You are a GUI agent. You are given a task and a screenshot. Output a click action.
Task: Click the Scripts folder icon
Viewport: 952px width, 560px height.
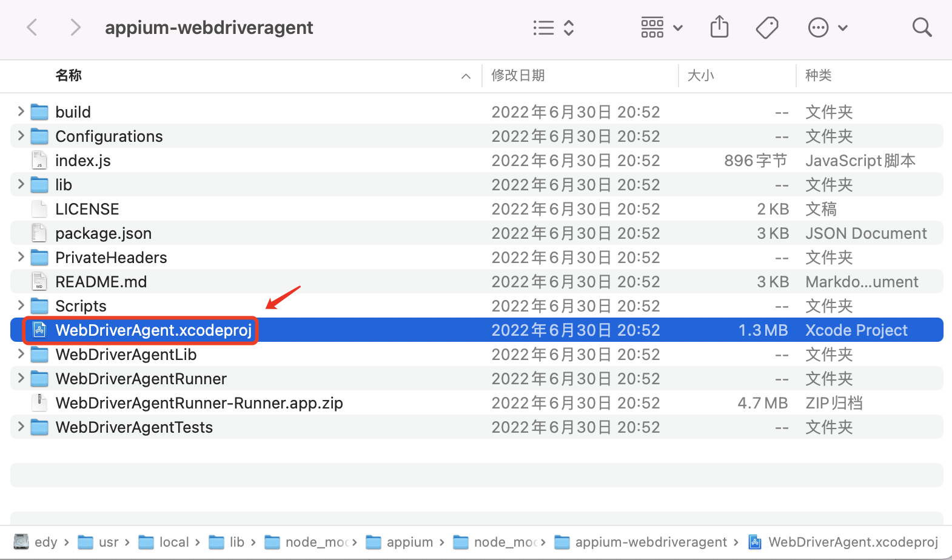pyautogui.click(x=39, y=306)
